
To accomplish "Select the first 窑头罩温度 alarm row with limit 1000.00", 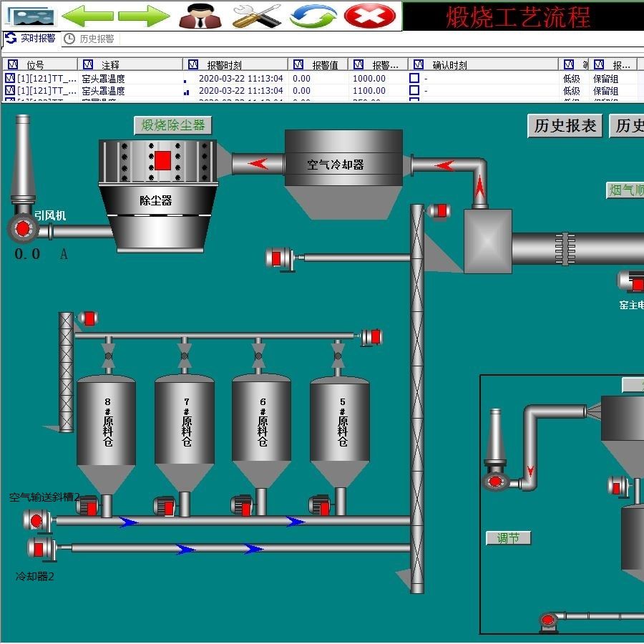I will point(321,78).
